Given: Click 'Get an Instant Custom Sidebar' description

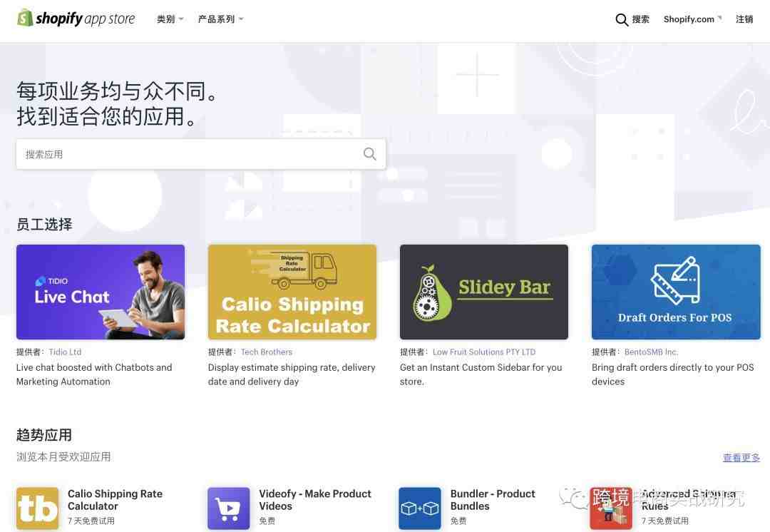Looking at the screenshot, I should [481, 374].
